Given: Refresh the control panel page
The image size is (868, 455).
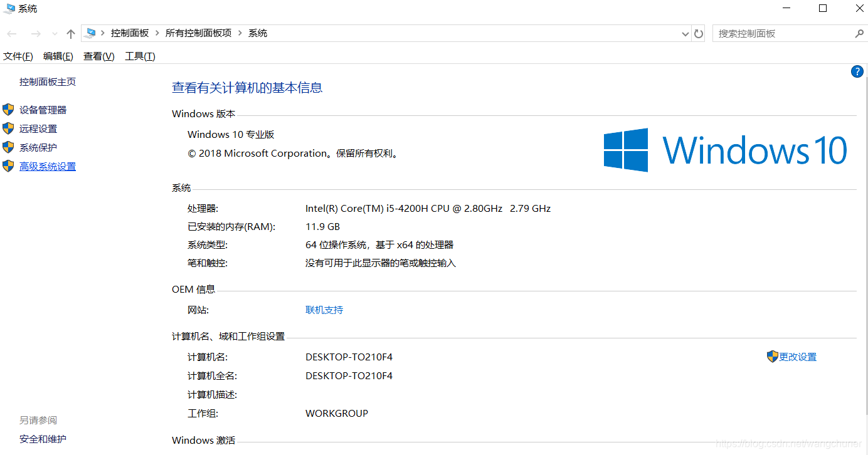Looking at the screenshot, I should pyautogui.click(x=699, y=34).
